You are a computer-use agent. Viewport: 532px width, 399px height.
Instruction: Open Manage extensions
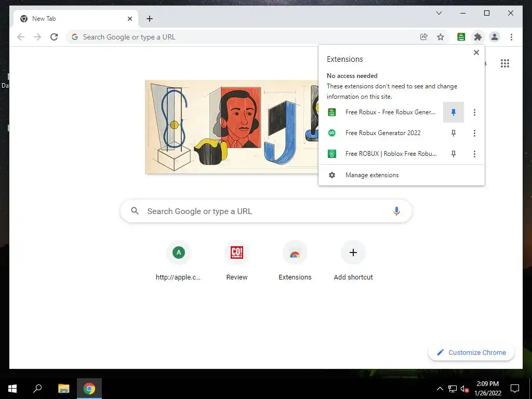point(402,175)
